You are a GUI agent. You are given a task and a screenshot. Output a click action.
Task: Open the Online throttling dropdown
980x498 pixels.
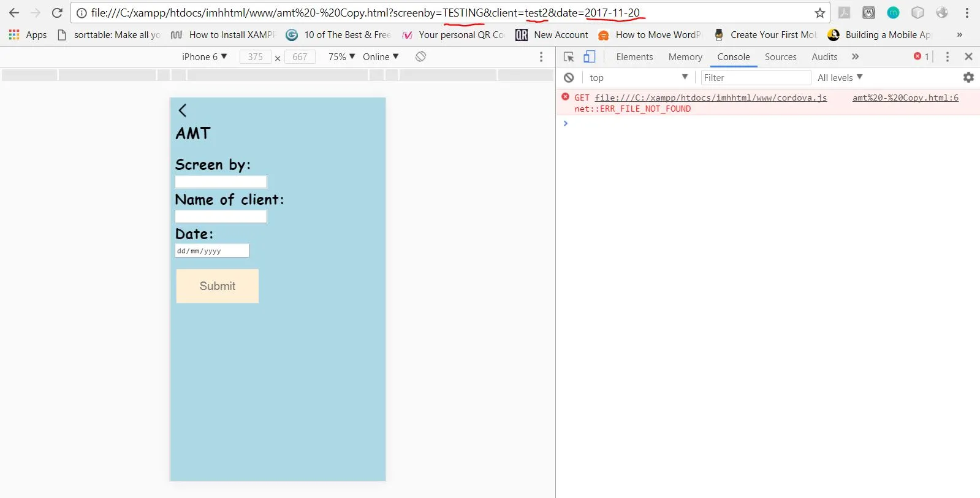(x=381, y=56)
